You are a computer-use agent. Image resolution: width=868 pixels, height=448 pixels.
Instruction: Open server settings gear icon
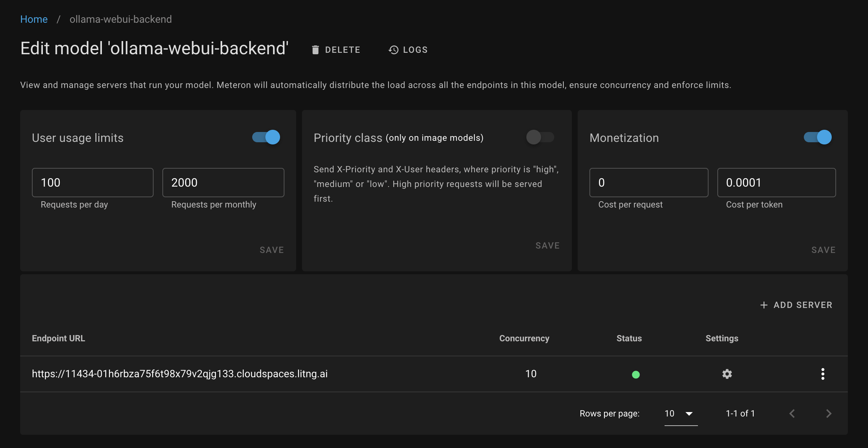click(727, 374)
